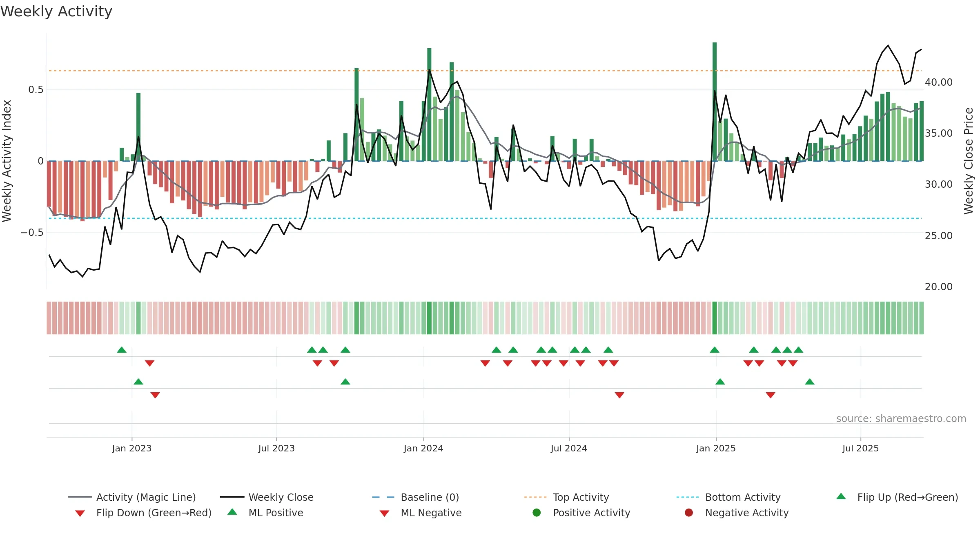Toggle the Flip Down (Green→Red) legend entry
This screenshot has height=551, width=980.
pos(143,513)
